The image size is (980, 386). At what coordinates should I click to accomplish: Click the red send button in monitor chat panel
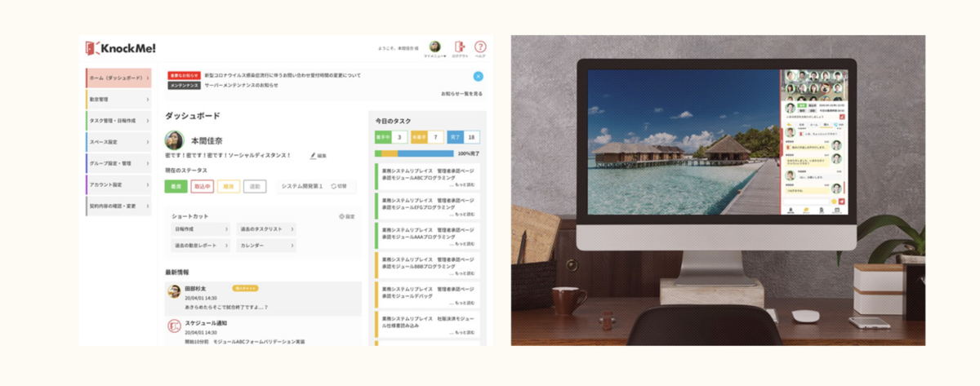coord(842,201)
